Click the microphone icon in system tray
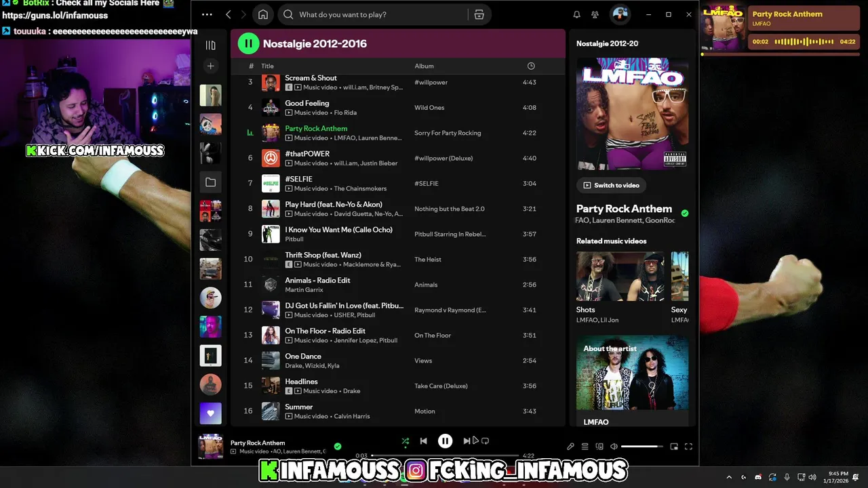This screenshot has height=488, width=868. click(787, 477)
